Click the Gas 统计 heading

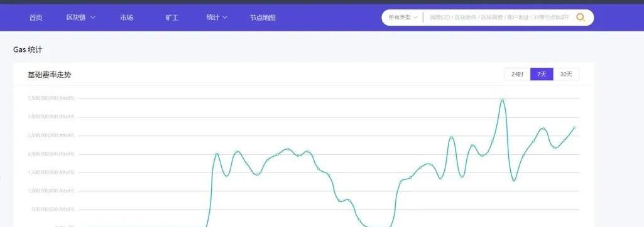tap(28, 50)
